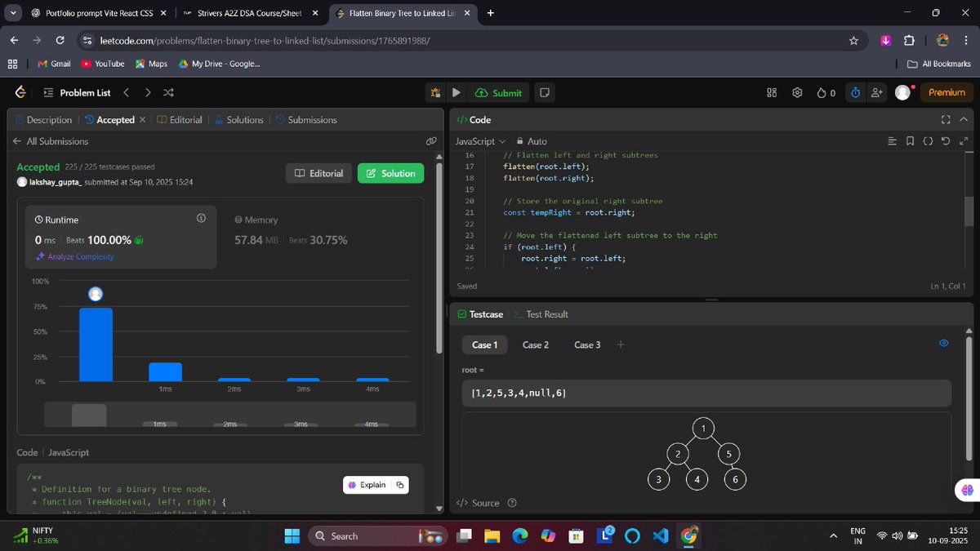
Task: Show hidden system tray icons chevron
Action: tap(833, 535)
